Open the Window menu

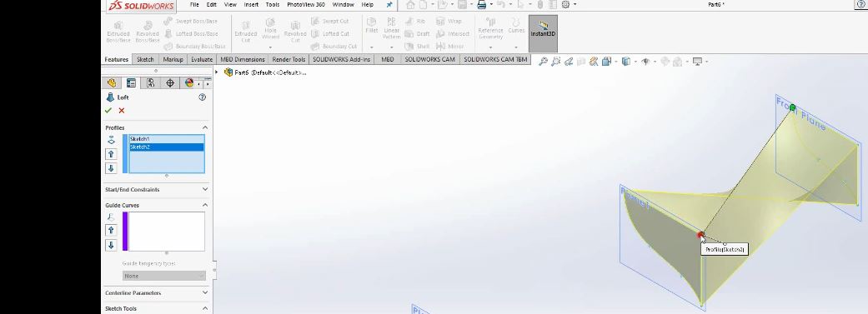click(344, 4)
